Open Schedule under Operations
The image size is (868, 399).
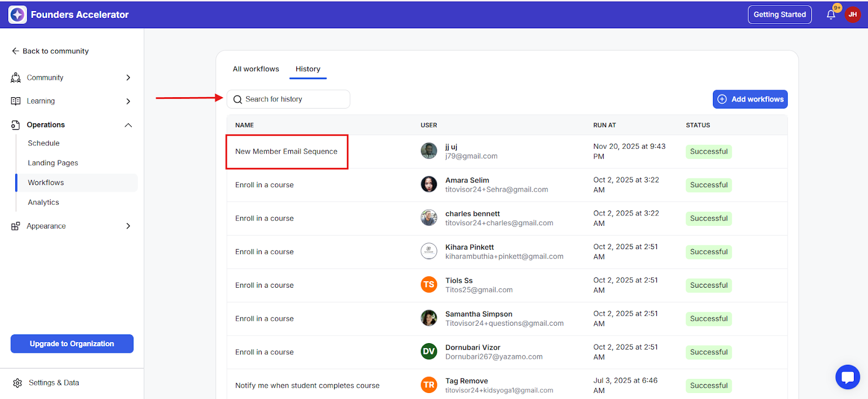[44, 143]
